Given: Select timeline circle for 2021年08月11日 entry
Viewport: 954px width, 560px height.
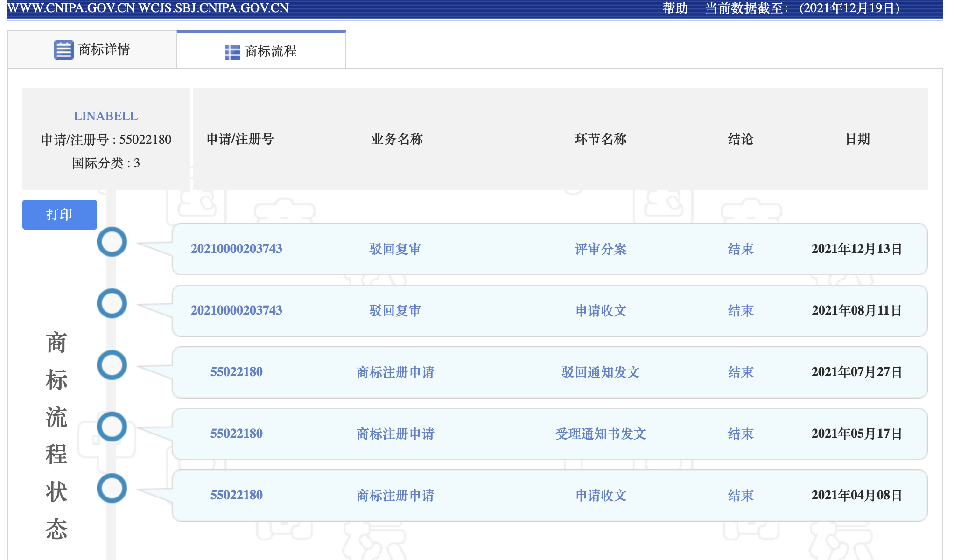Looking at the screenshot, I should (x=112, y=303).
